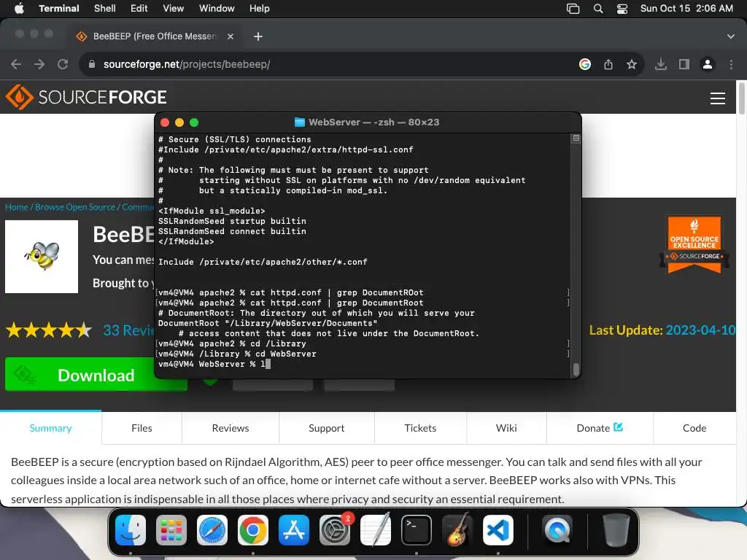Open the Chrome three-dot menu
Screen dimensions: 747x560
coord(731,64)
